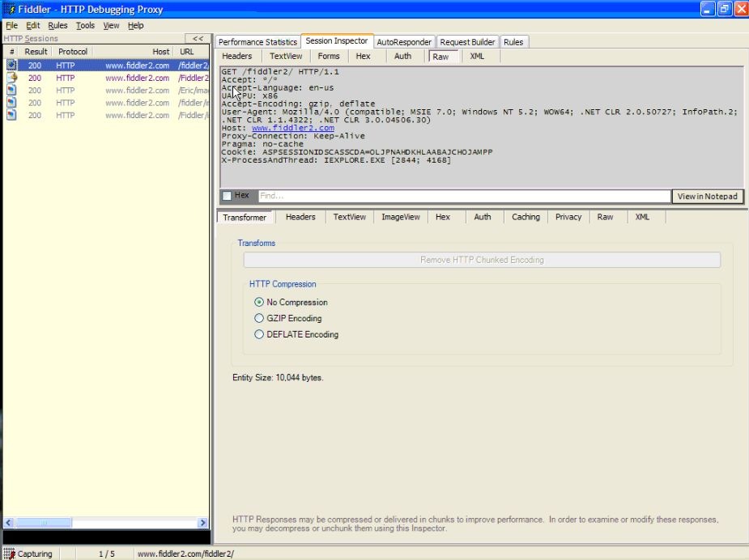Click the www.fiddler2.com/fiddler2/ status bar URL
This screenshot has height=560, width=749.
click(x=185, y=554)
